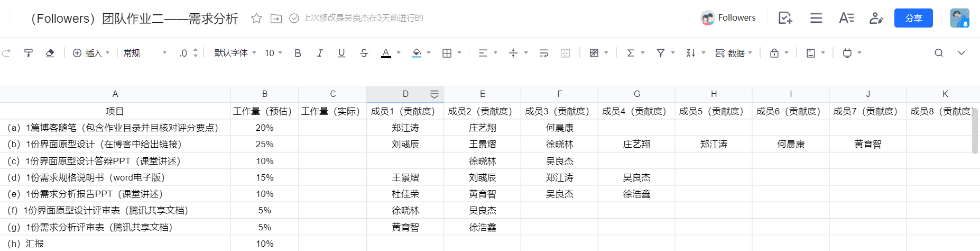The width and height of the screenshot is (980, 251).
Task: Toggle italic formatting
Action: tap(320, 53)
